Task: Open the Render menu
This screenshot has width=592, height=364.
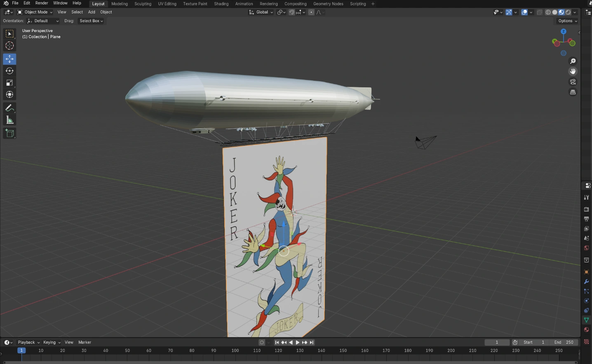Action: (42, 3)
